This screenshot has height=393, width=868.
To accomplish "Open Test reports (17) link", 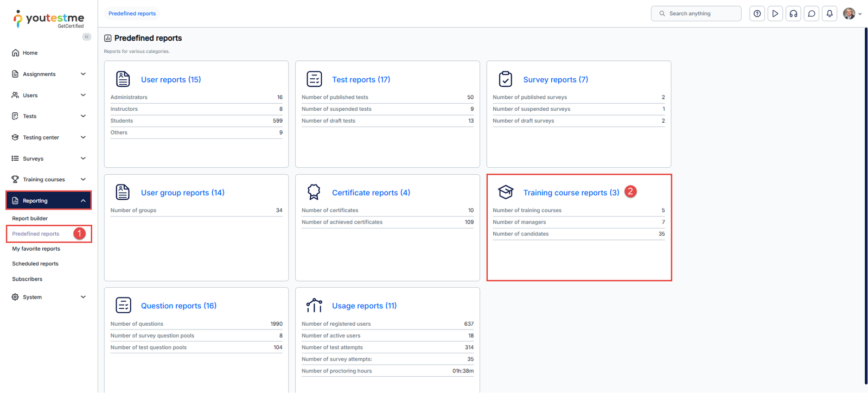I will (361, 79).
